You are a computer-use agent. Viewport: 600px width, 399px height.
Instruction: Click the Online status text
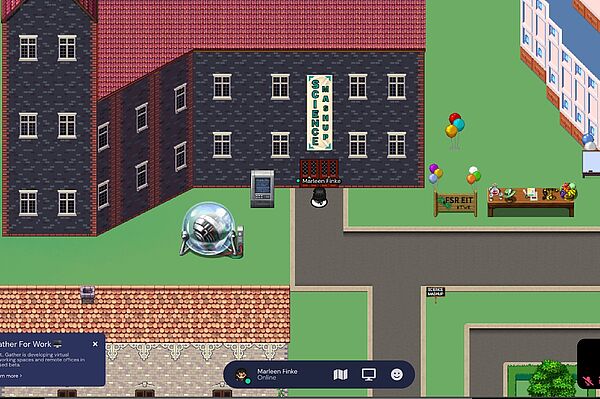click(267, 378)
